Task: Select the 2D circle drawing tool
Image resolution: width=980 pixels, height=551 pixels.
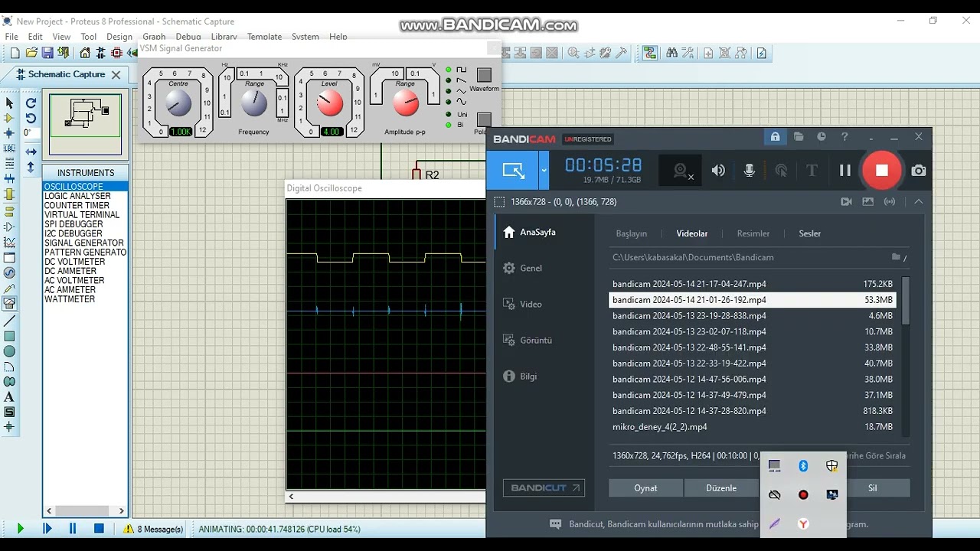Action: point(9,351)
